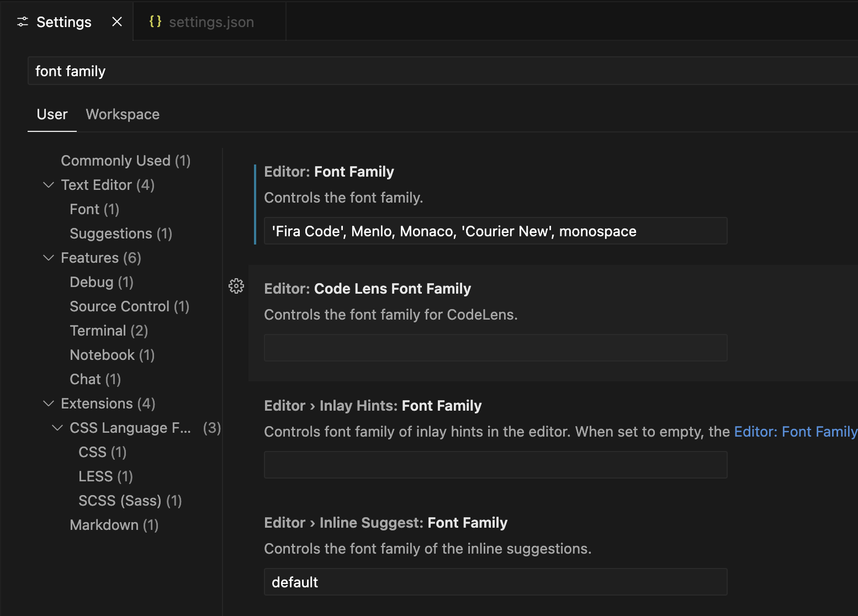The width and height of the screenshot is (858, 616).
Task: Open Terminal (2) settings category
Action: (x=109, y=331)
